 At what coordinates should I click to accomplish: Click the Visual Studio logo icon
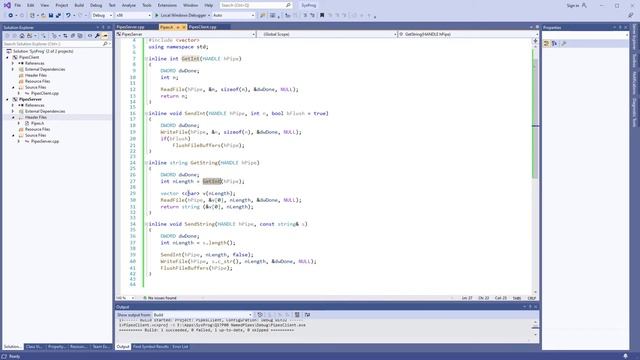tap(7, 5)
